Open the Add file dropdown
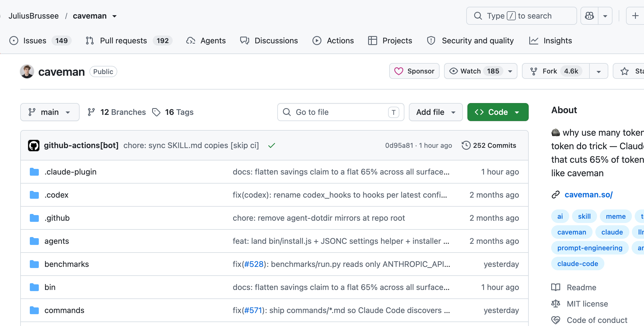The height and width of the screenshot is (326, 644). 436,112
